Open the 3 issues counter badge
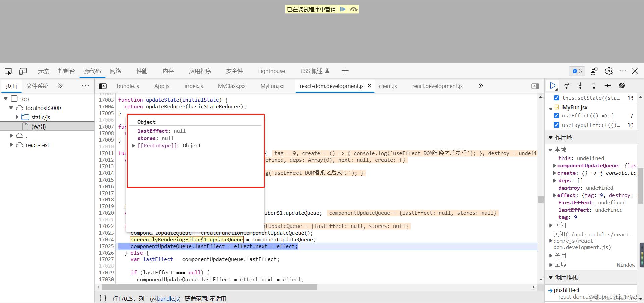644x303 pixels. pos(577,71)
